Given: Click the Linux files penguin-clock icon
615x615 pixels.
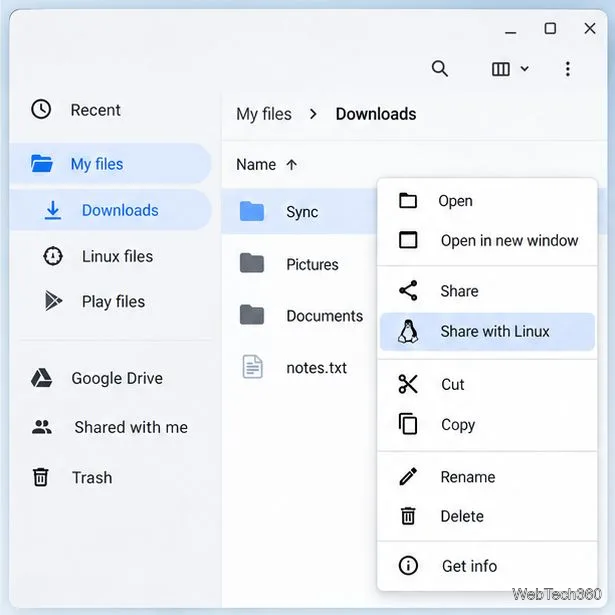Looking at the screenshot, I should (x=53, y=256).
